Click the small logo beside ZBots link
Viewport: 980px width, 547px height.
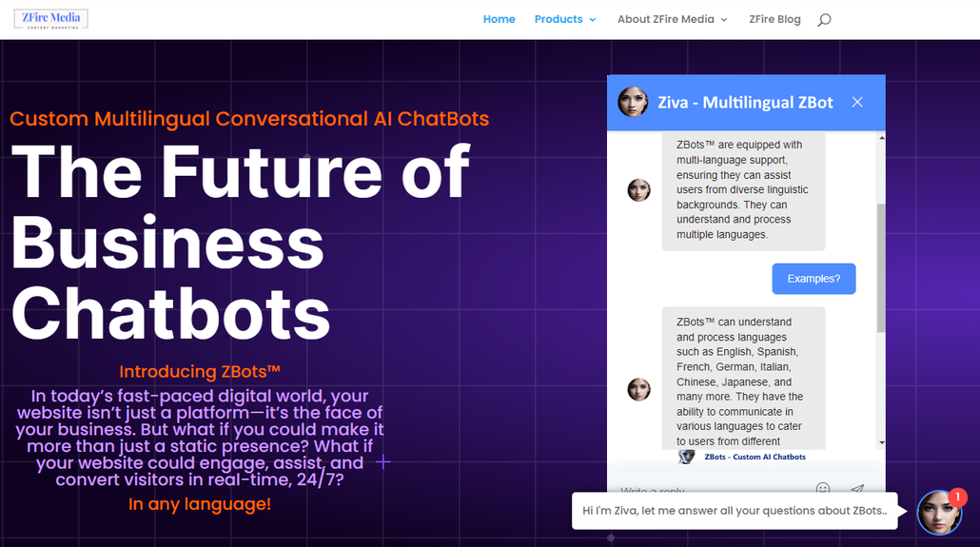point(686,457)
